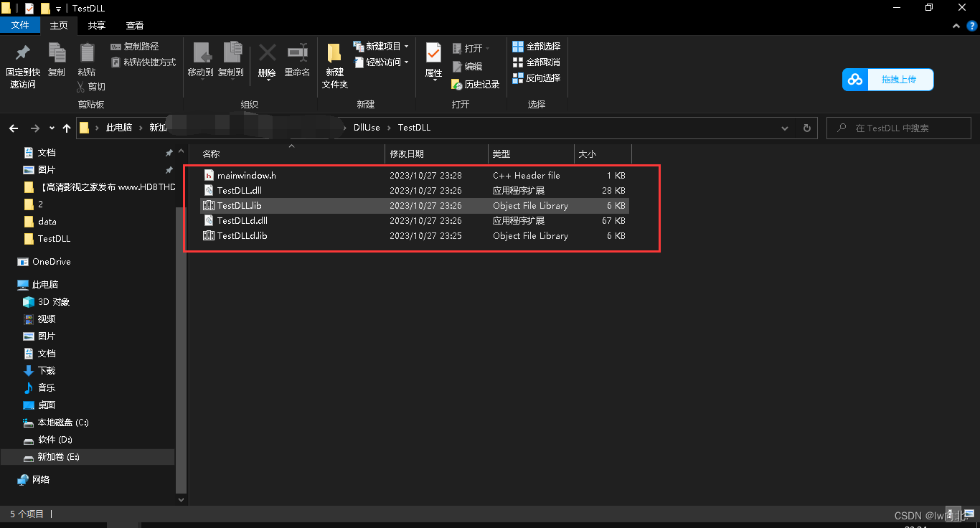This screenshot has width=980, height=528.
Task: Create a new folder (新建文件夹)
Action: tap(334, 65)
